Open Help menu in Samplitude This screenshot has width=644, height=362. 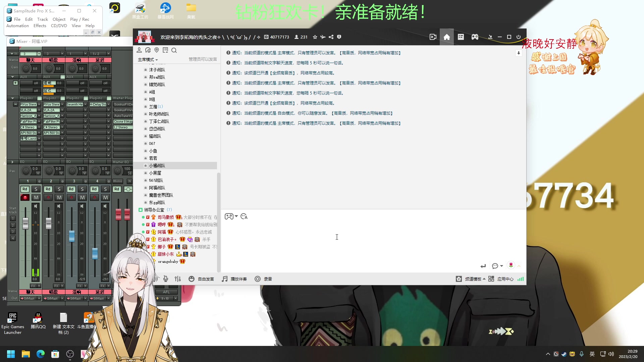click(90, 25)
